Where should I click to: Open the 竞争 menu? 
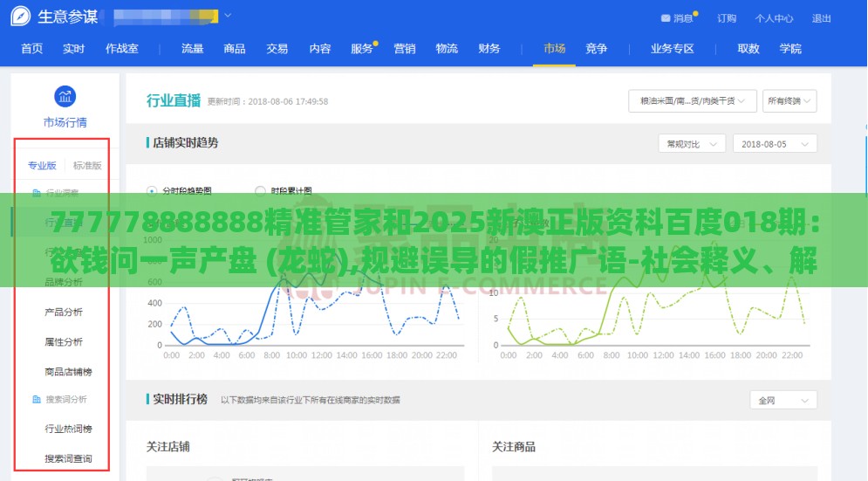(x=596, y=49)
